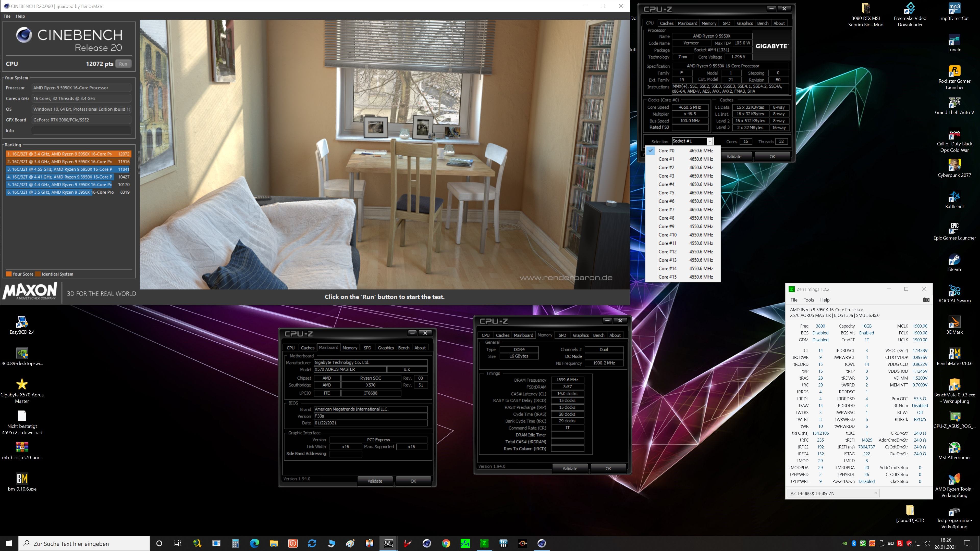Screen dimensions: 980x551
Task: Open Microsoft Edge from the taskbar
Action: [254, 543]
